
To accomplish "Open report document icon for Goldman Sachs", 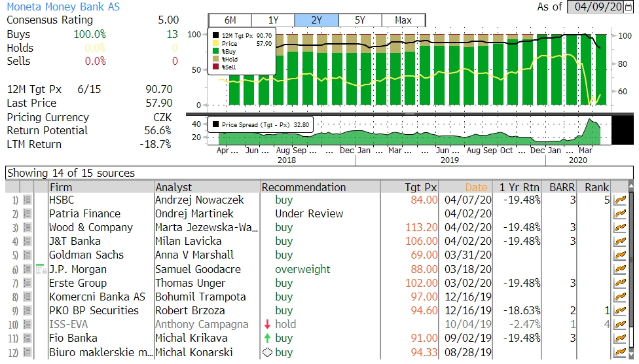I will [x=27, y=255].
